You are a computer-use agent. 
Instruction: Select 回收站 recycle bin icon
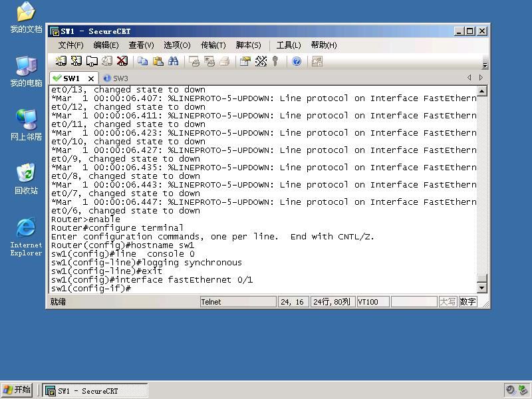(26, 179)
